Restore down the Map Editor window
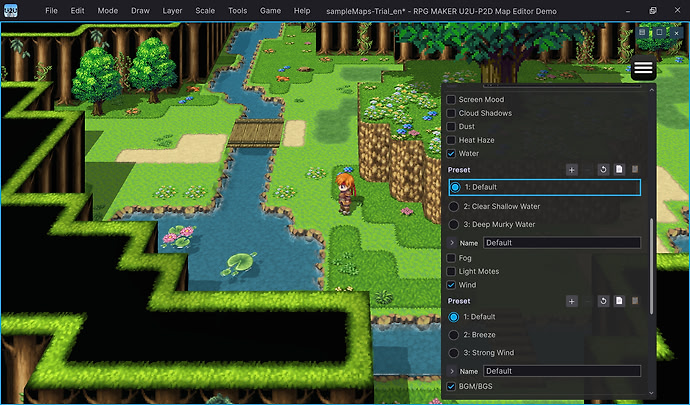 [x=653, y=11]
